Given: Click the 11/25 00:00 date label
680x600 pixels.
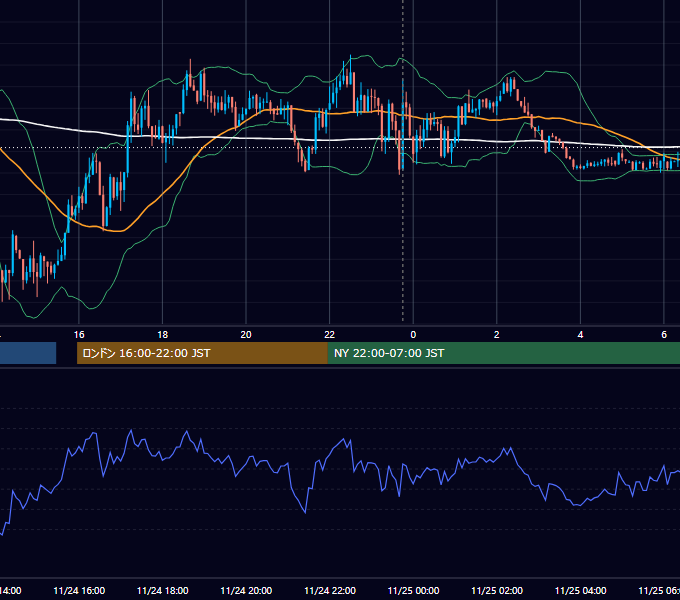Looking at the screenshot, I should pyautogui.click(x=413, y=590).
